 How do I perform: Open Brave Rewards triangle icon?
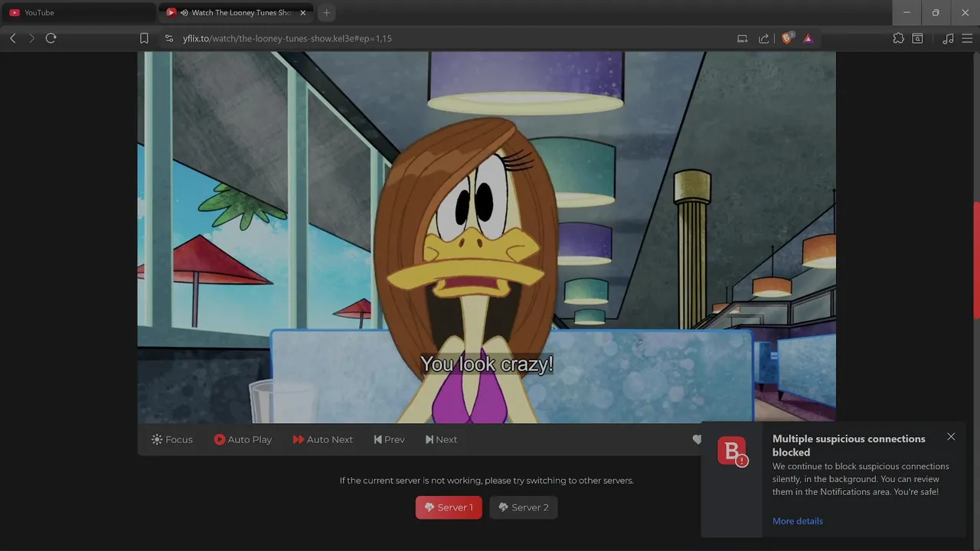[808, 38]
